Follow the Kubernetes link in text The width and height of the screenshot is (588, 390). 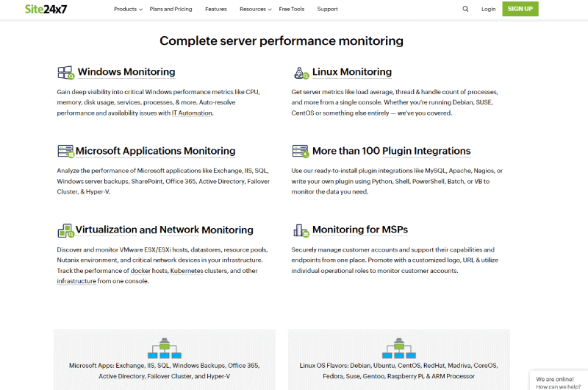187,271
